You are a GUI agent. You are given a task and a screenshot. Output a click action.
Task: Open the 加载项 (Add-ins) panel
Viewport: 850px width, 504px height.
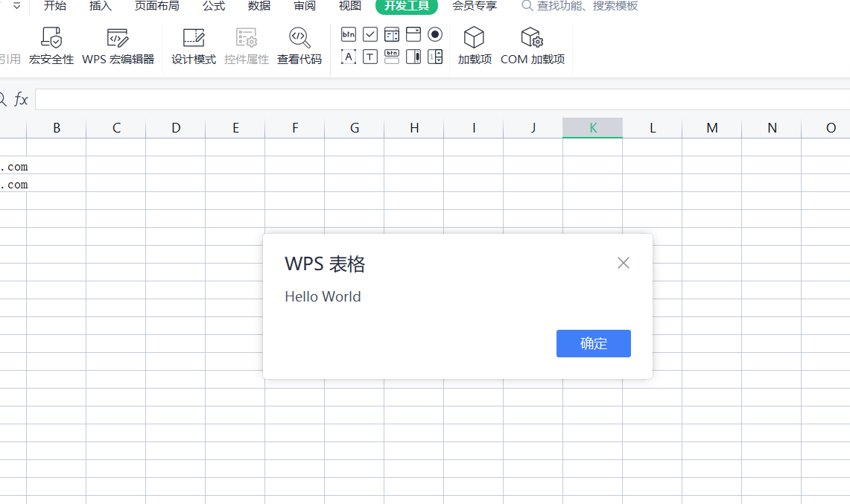tap(475, 43)
